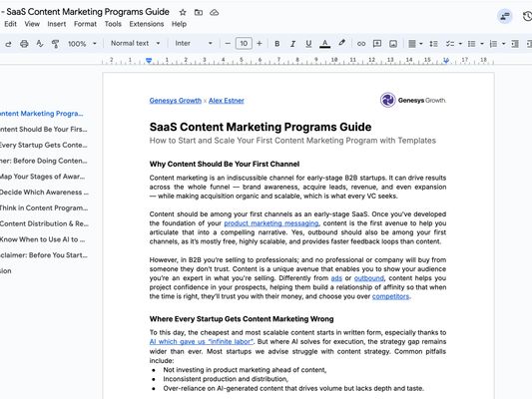The height and width of the screenshot is (399, 532).
Task: Click the checklist icon
Action: pyautogui.click(x=450, y=44)
